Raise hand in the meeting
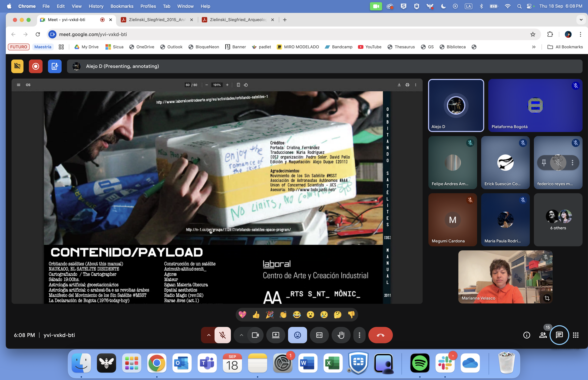Viewport: 588px width, 380px height. pos(341,335)
